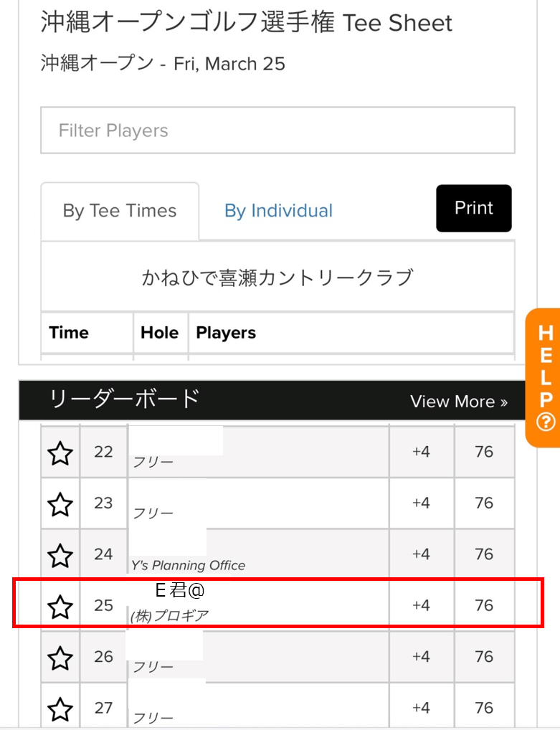The width and height of the screenshot is (560, 730).
Task: Print the tee sheet
Action: [474, 208]
